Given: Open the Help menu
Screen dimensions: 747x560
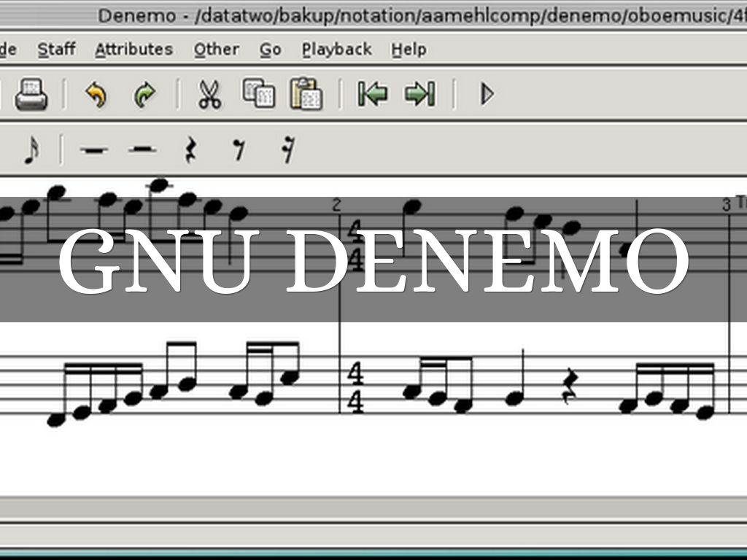Looking at the screenshot, I should pyautogui.click(x=408, y=50).
